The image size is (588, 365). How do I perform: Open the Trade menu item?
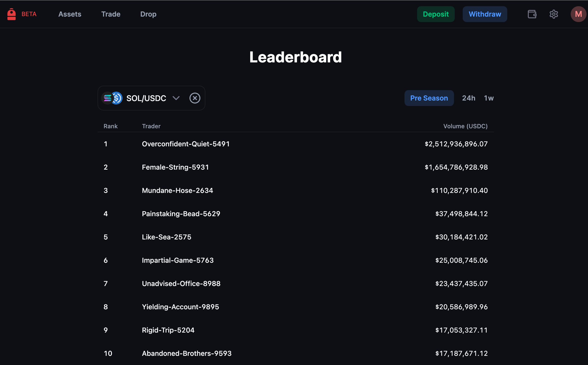(111, 14)
